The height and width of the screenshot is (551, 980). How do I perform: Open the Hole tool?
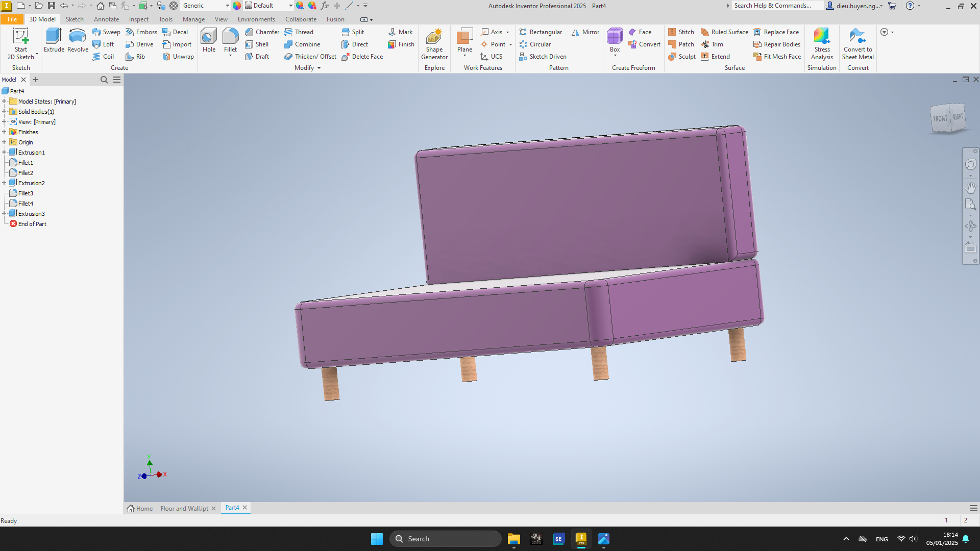click(x=209, y=40)
